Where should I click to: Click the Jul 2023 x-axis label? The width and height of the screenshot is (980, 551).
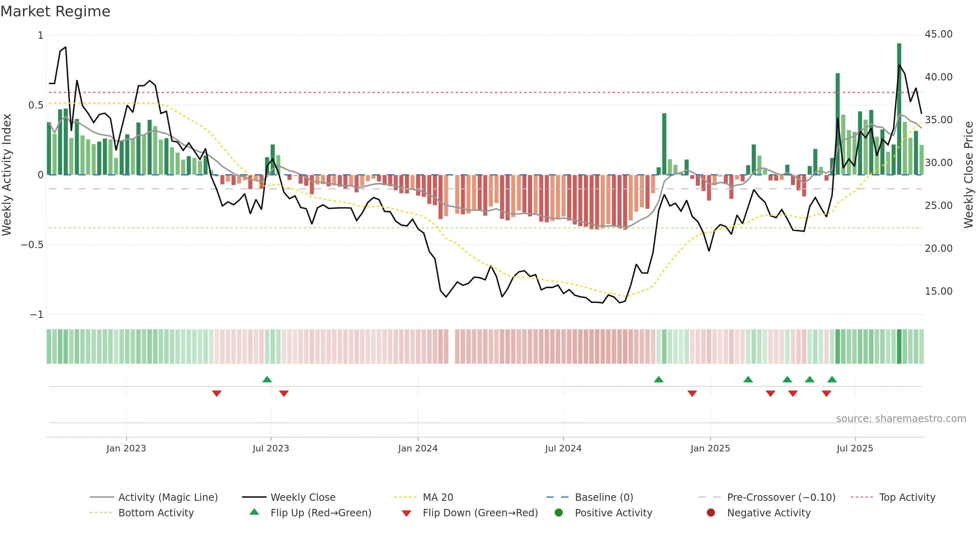271,448
